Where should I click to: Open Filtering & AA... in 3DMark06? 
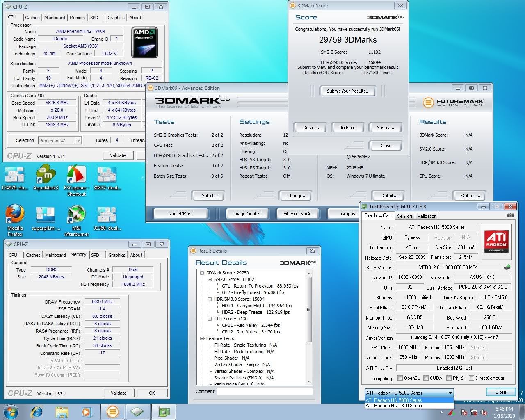click(299, 214)
